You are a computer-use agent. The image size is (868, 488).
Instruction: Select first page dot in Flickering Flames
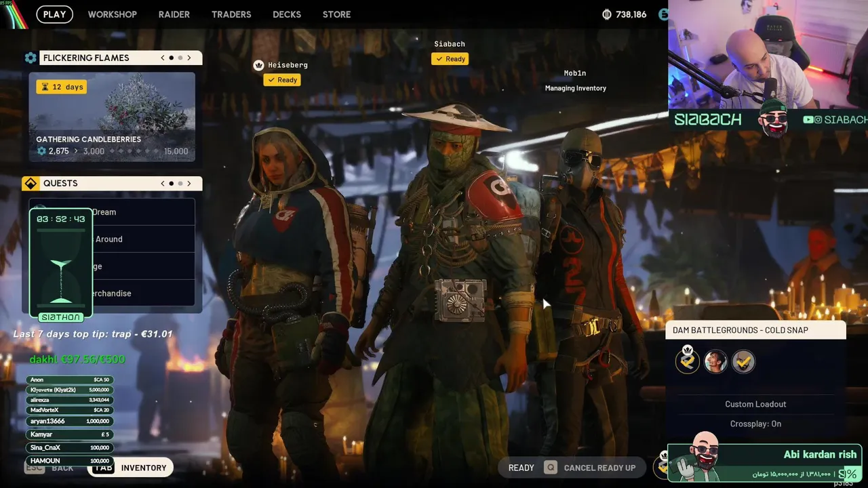coord(171,58)
